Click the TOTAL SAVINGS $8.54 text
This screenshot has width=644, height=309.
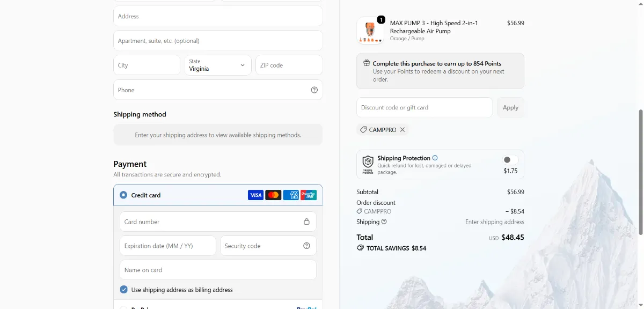click(x=396, y=248)
